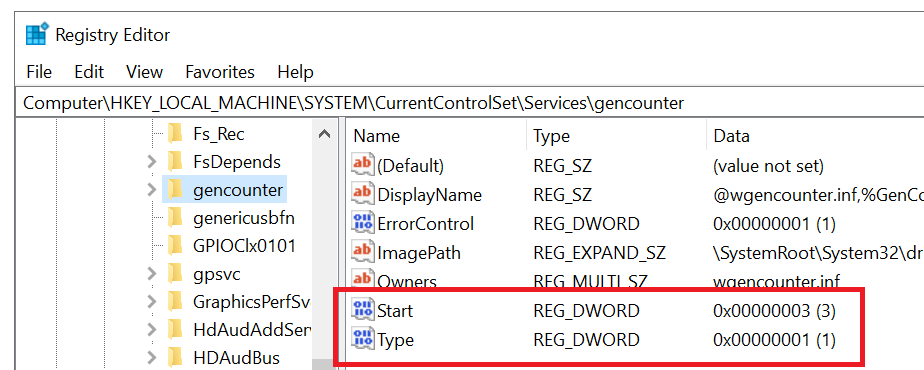Viewport: 924px width, 370px height.
Task: Click the tree scrollbar up arrow
Action: coord(324,134)
